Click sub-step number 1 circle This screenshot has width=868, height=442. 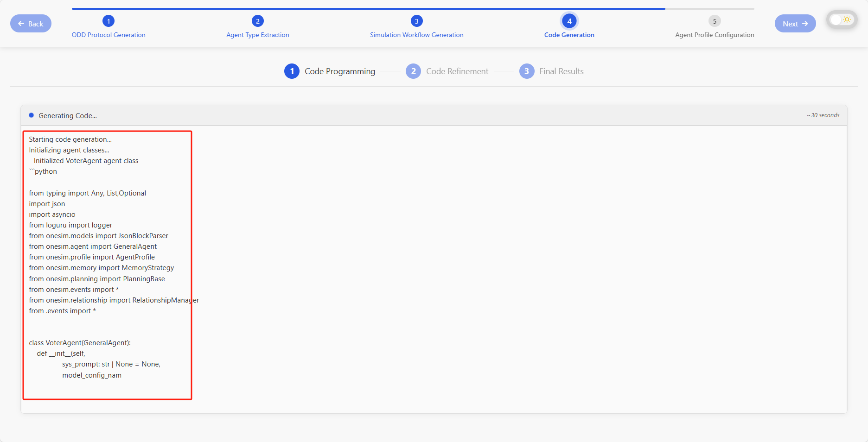292,71
